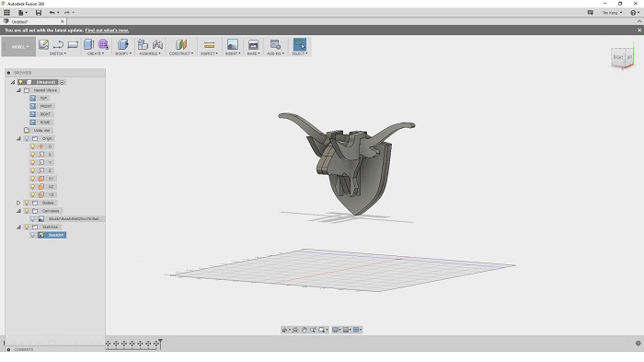Image resolution: width=644 pixels, height=362 pixels.
Task: Toggle visibility bulb of Sketch1
Action: [33, 235]
